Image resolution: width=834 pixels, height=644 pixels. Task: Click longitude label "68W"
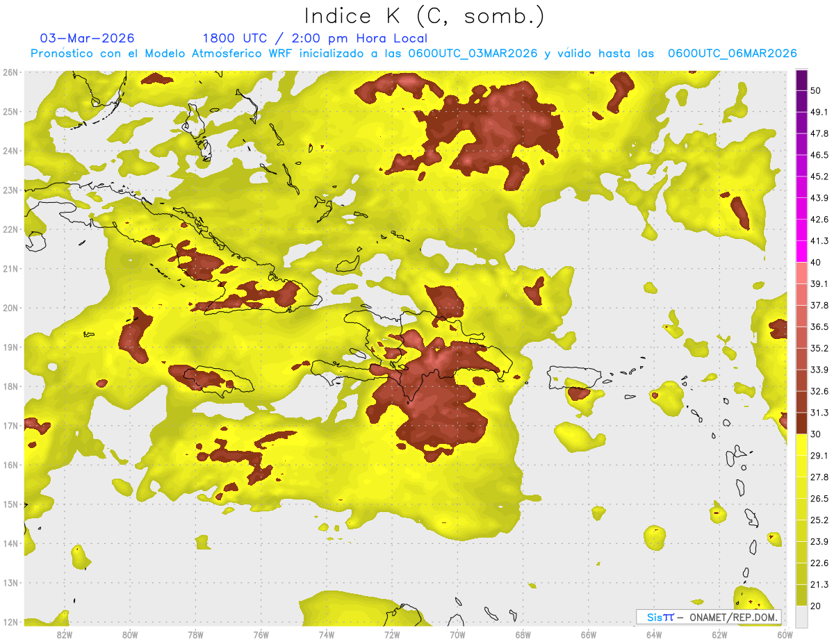tap(523, 634)
